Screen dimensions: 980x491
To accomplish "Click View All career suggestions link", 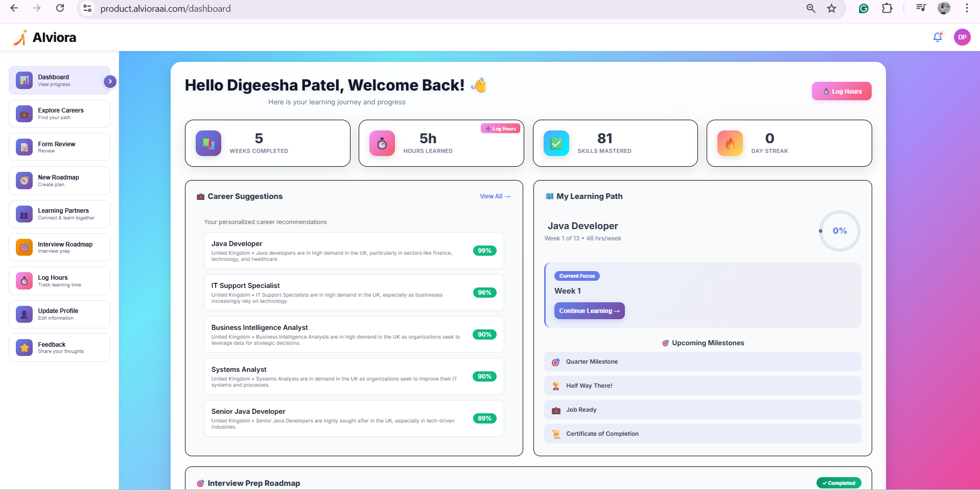I will 495,196.
